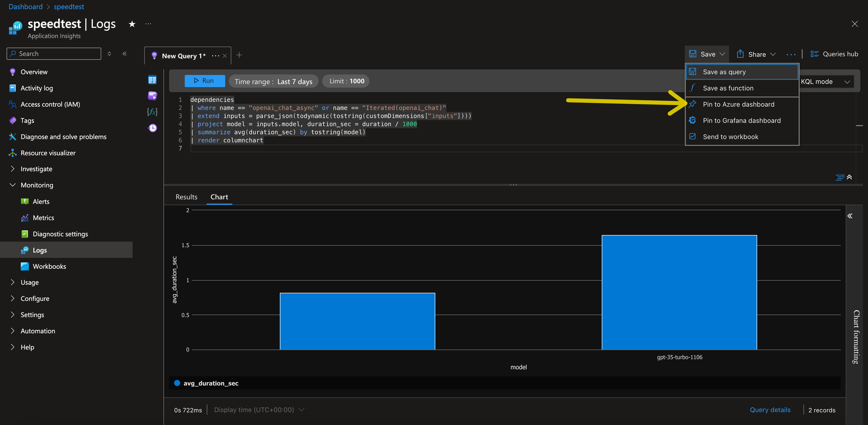Open Query details link
The width and height of the screenshot is (868, 425).
770,410
